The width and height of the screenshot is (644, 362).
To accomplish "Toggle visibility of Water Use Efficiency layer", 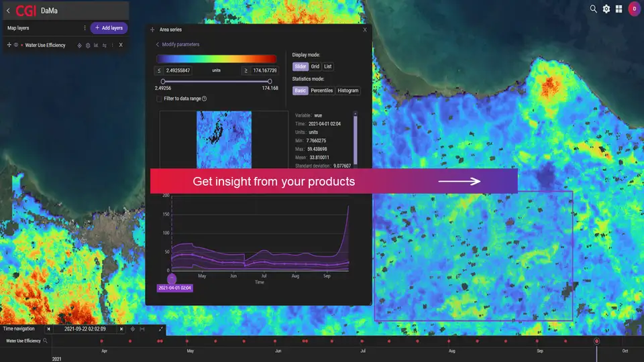I will [15, 46].
